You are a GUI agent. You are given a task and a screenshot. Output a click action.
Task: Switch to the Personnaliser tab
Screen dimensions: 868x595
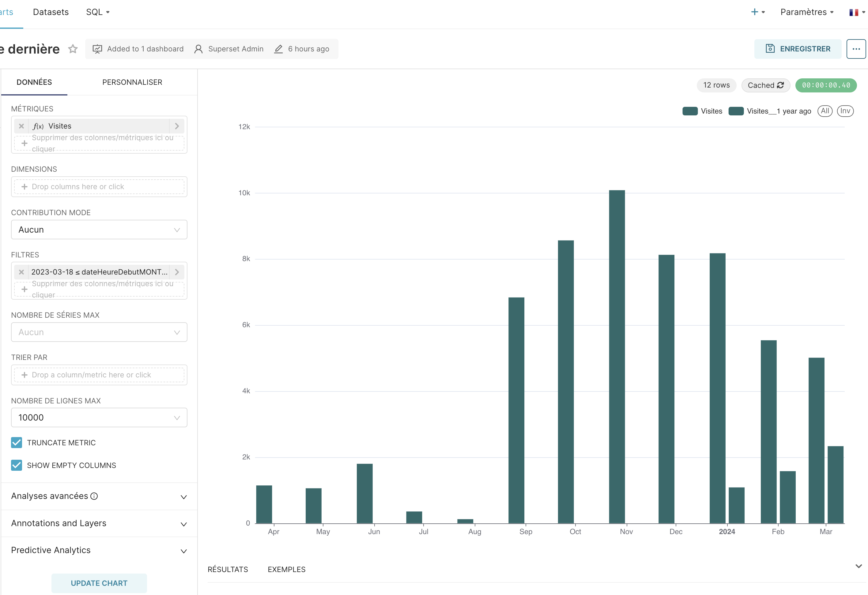click(x=132, y=82)
